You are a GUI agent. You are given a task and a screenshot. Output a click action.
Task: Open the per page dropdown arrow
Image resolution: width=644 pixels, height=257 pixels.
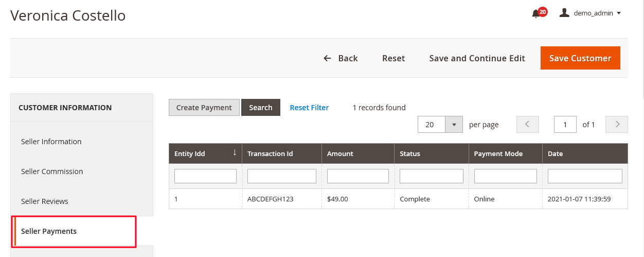[x=454, y=124]
